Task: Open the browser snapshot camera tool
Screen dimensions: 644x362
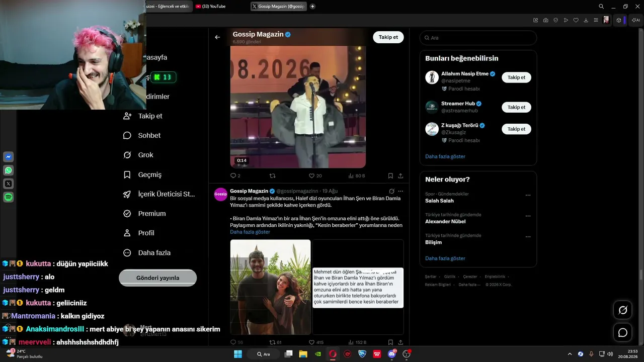Action: 546,20
